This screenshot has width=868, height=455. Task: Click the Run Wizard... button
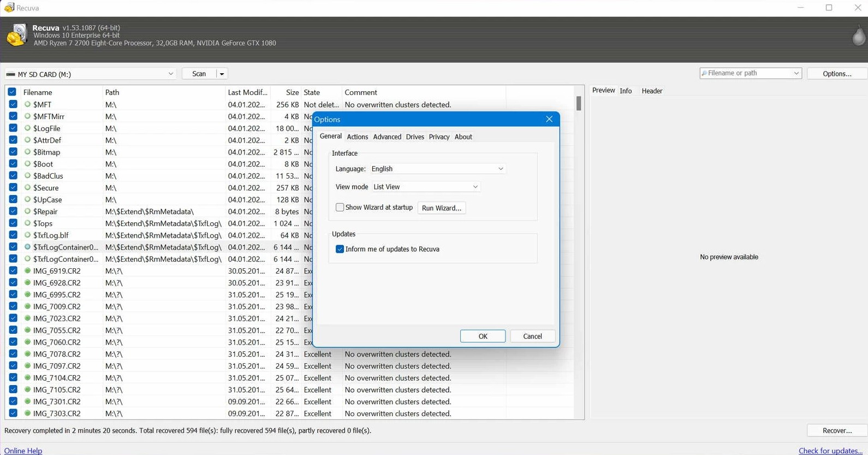point(442,208)
